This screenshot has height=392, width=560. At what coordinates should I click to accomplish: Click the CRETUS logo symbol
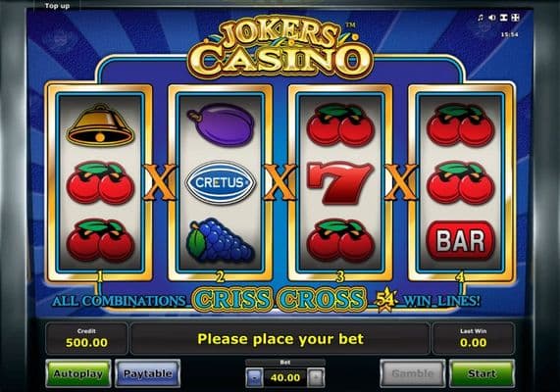[x=221, y=182]
